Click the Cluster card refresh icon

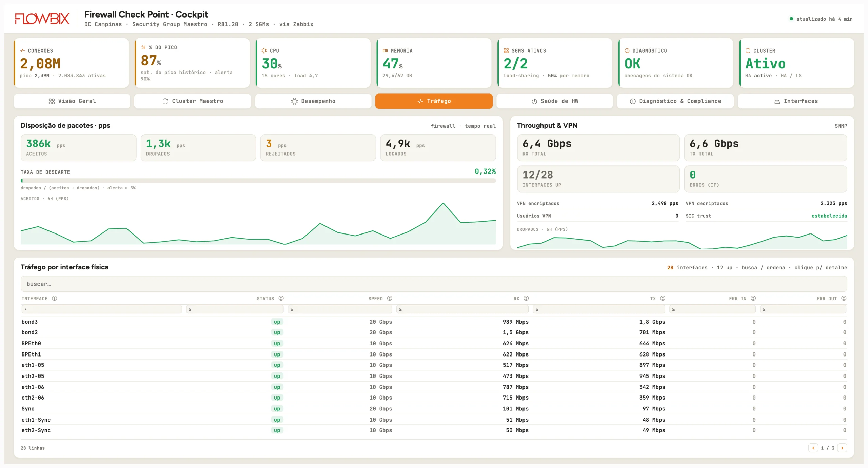[x=748, y=50]
